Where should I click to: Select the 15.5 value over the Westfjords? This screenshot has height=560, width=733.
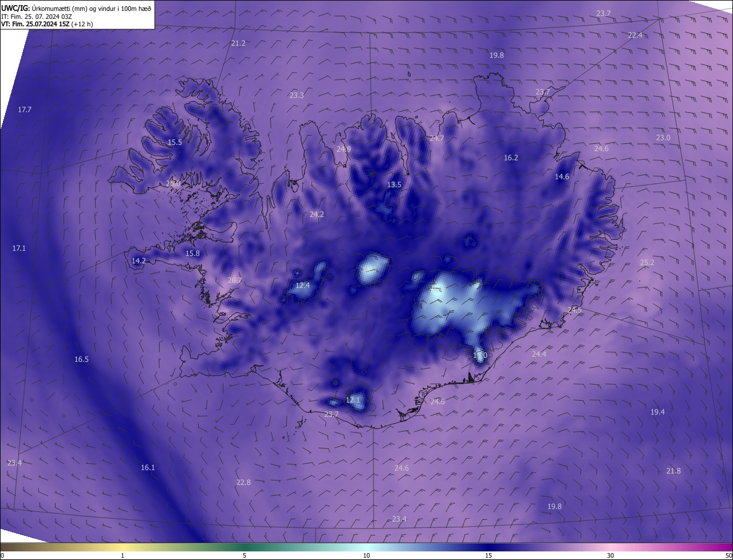(175, 142)
